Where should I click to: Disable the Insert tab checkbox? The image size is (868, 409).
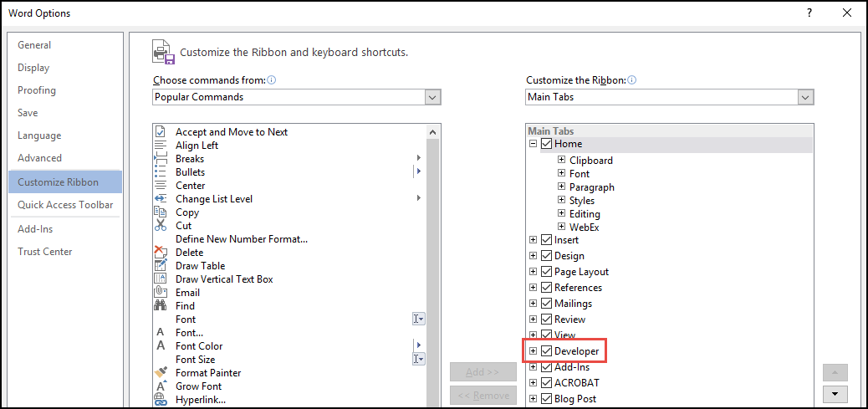click(547, 240)
